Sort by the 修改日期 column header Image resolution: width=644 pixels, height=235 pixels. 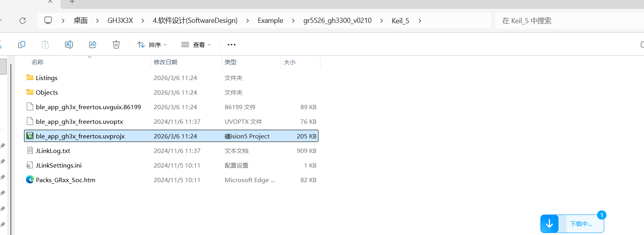pyautogui.click(x=166, y=62)
